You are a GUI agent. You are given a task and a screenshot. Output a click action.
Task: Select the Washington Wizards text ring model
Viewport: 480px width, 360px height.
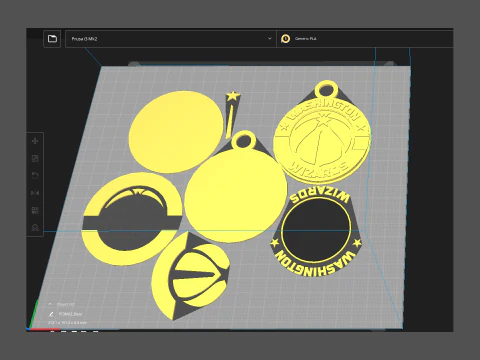[316, 233]
